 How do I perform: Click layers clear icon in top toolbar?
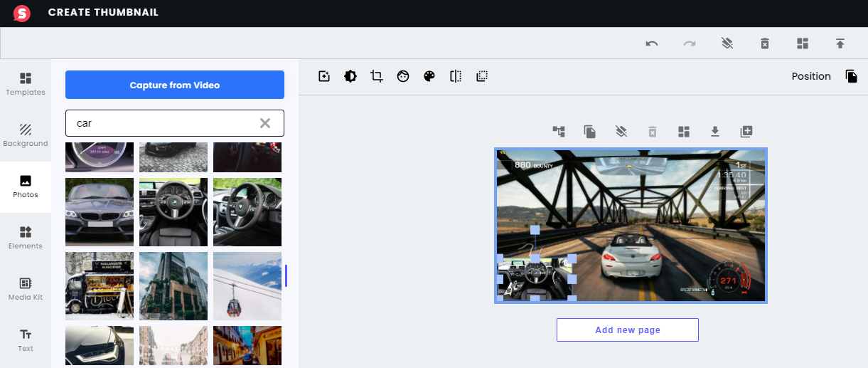point(727,43)
